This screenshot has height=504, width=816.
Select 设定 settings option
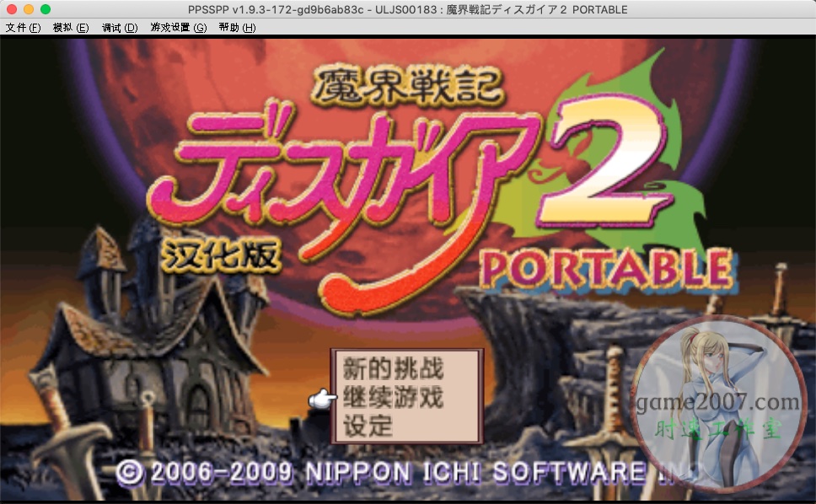pyautogui.click(x=368, y=426)
